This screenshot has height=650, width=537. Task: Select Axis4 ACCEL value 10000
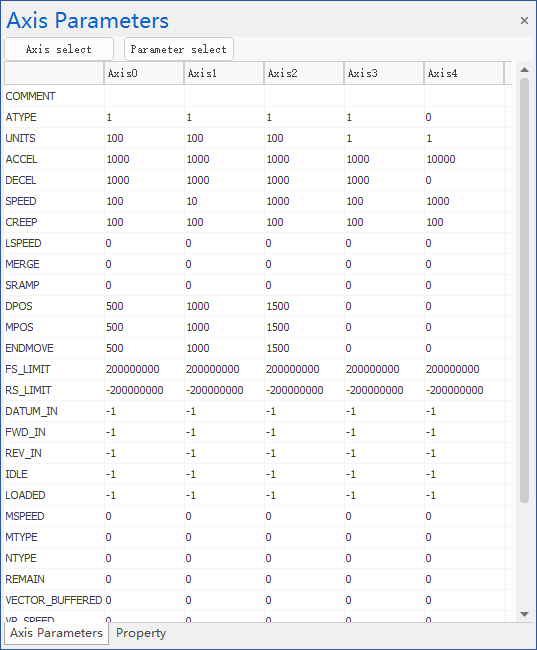[441, 159]
